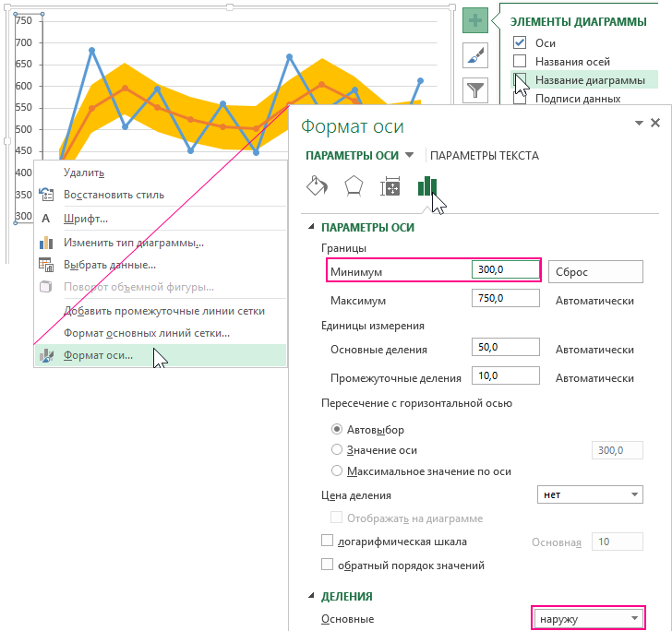672x631 pixels.
Task: Enable the Названия осей checkbox
Action: pyautogui.click(x=520, y=62)
